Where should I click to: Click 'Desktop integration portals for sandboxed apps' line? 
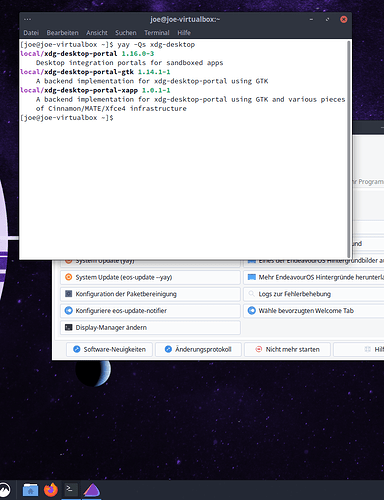pyautogui.click(x=130, y=63)
